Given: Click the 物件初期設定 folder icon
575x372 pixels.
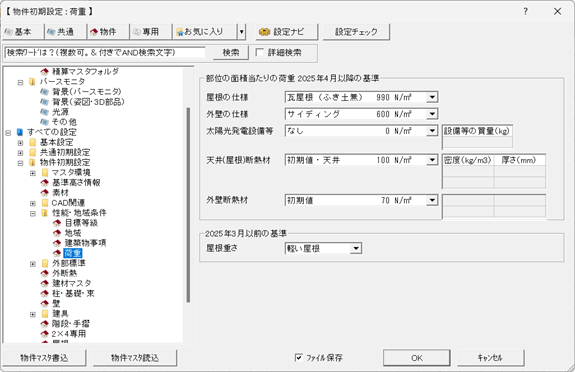Looking at the screenshot, I should click(x=33, y=162).
